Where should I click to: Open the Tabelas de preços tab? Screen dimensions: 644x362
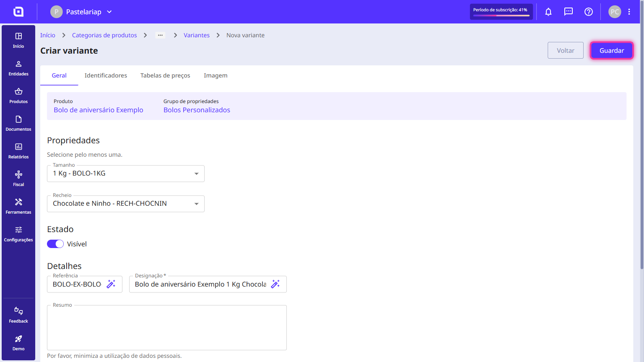point(165,75)
